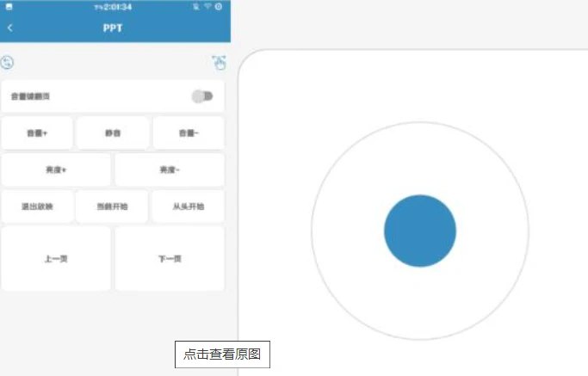
Task: Open the touch gesture mode icon
Action: [219, 63]
